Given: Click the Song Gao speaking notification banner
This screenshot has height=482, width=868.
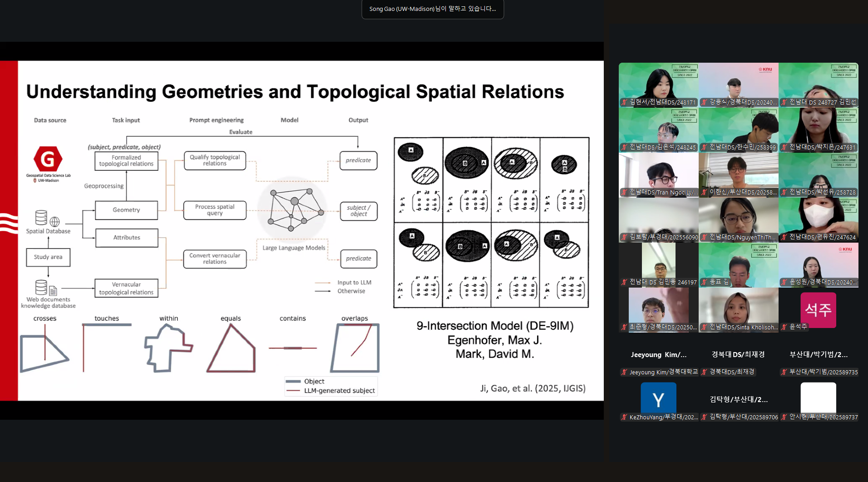Looking at the screenshot, I should coord(432,9).
